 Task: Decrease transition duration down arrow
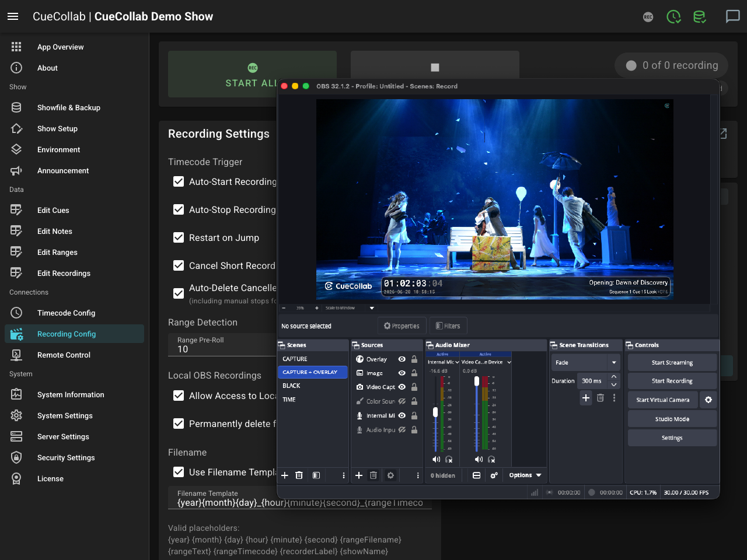pyautogui.click(x=614, y=385)
